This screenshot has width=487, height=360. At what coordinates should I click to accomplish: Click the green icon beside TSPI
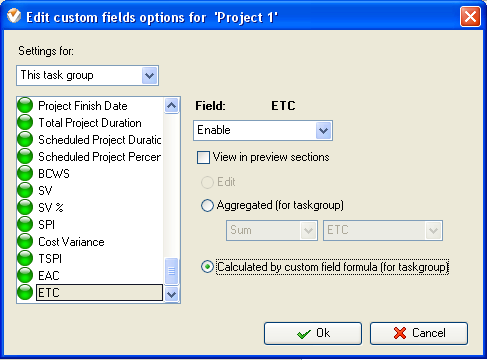[25, 258]
